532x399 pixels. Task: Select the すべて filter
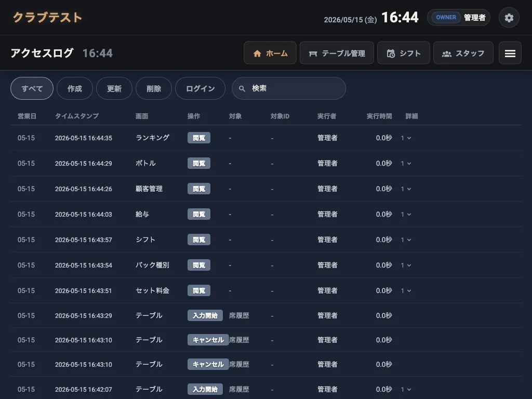coord(32,88)
